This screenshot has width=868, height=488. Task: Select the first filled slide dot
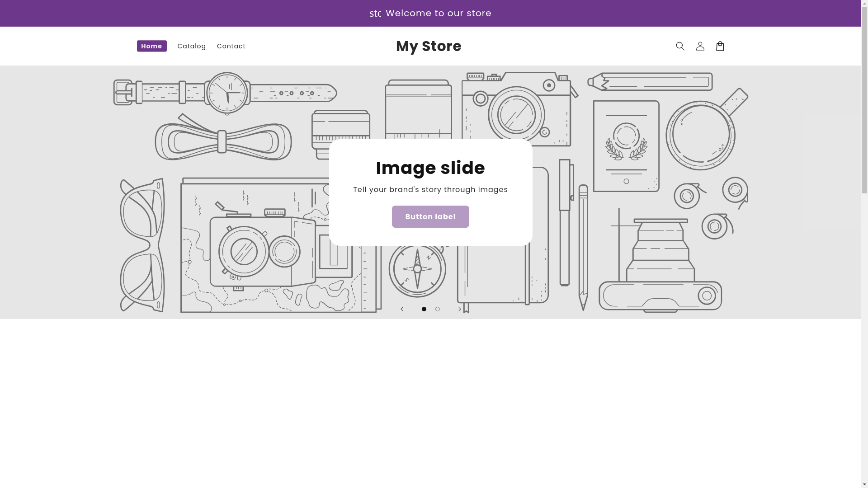pyautogui.click(x=424, y=309)
